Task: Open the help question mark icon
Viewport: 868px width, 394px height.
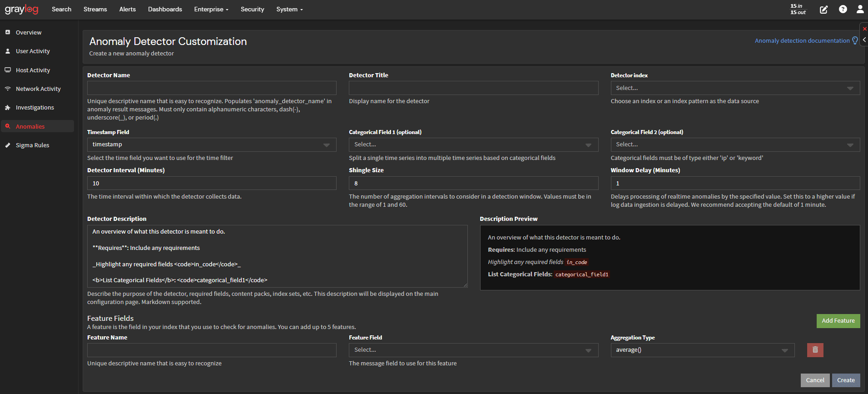Action: 843,10
